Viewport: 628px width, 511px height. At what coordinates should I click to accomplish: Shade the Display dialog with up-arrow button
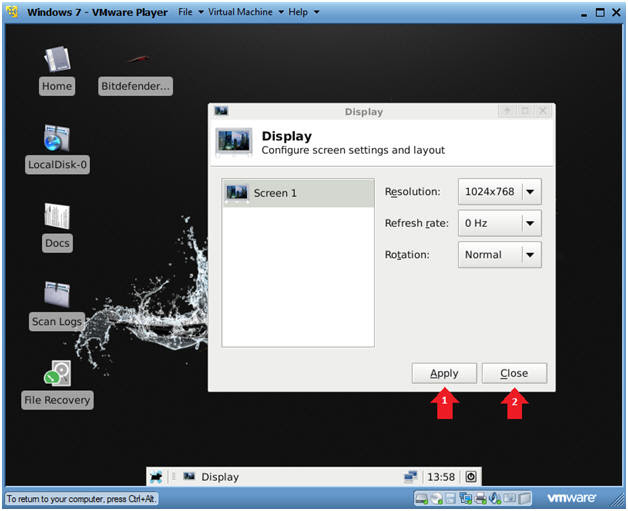507,111
